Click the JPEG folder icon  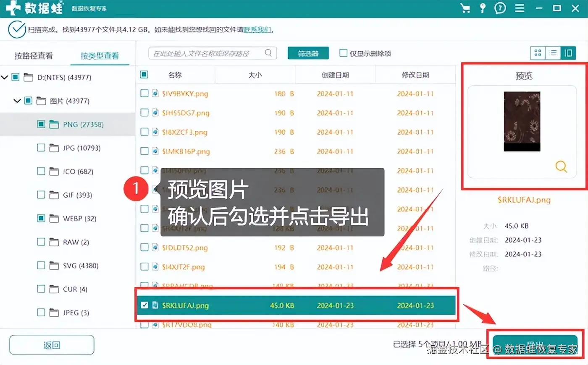tap(54, 312)
